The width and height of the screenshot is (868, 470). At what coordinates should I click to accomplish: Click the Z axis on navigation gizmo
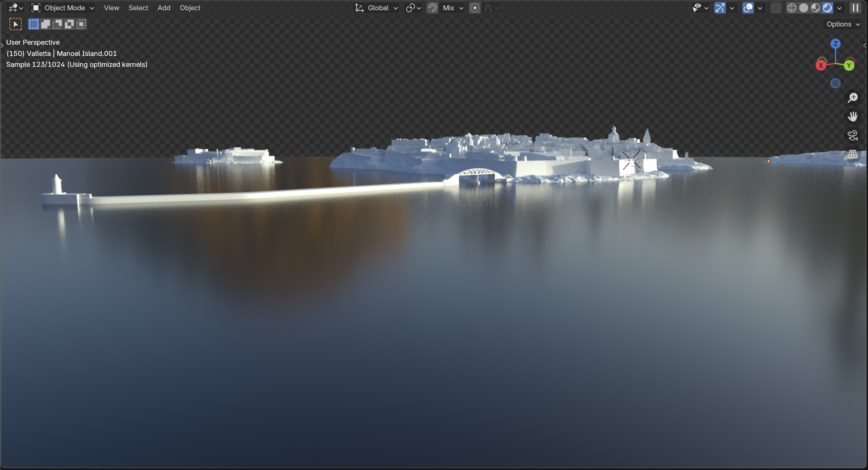[x=835, y=43]
